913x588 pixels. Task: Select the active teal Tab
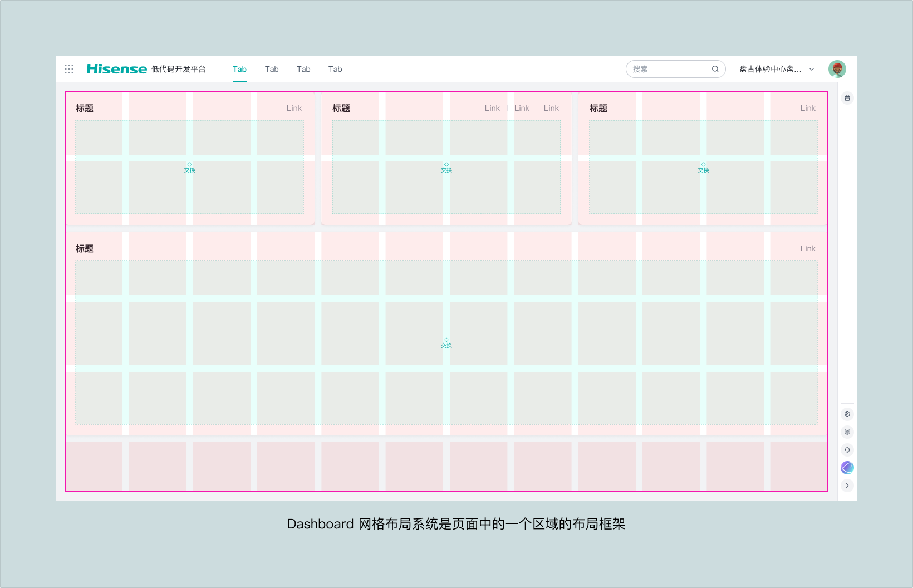[x=239, y=69]
